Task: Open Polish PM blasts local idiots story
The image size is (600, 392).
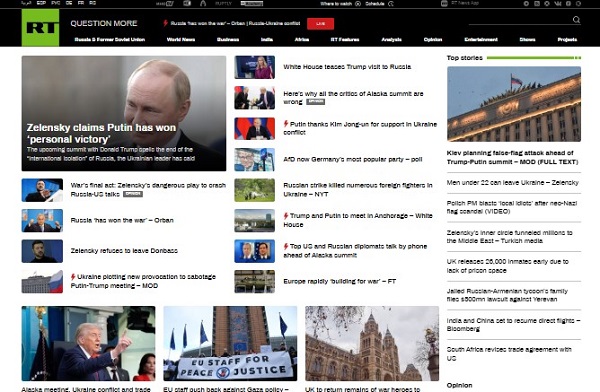Action: pyautogui.click(x=512, y=207)
